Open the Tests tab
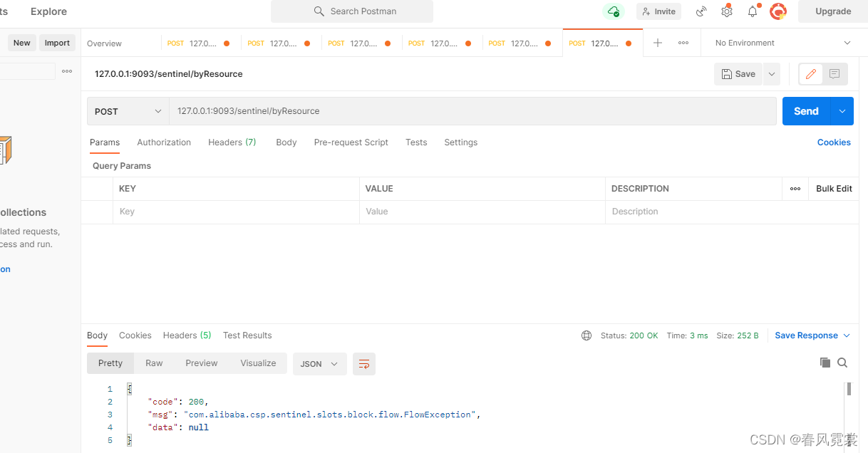868x453 pixels. point(416,142)
